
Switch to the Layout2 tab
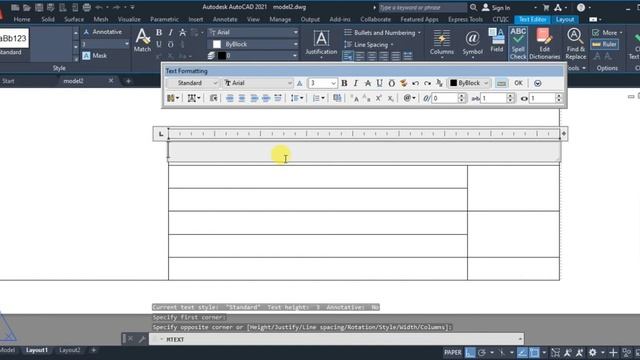(x=69, y=350)
